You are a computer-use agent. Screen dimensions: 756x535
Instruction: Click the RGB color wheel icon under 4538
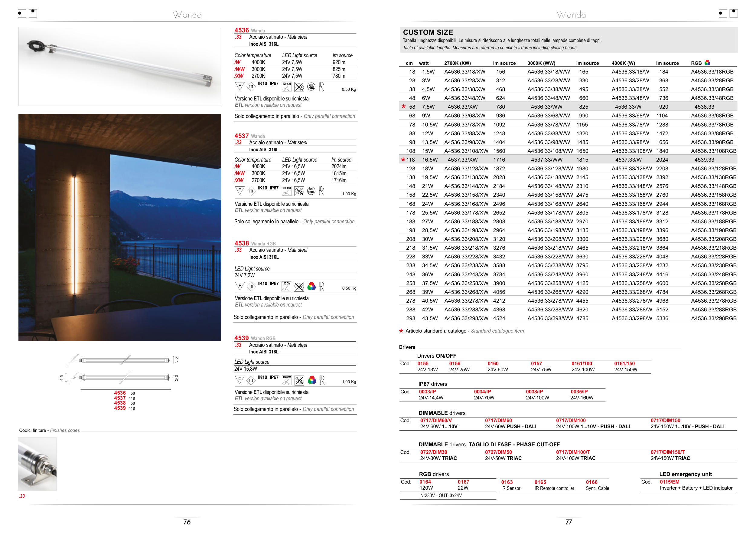(311, 286)
